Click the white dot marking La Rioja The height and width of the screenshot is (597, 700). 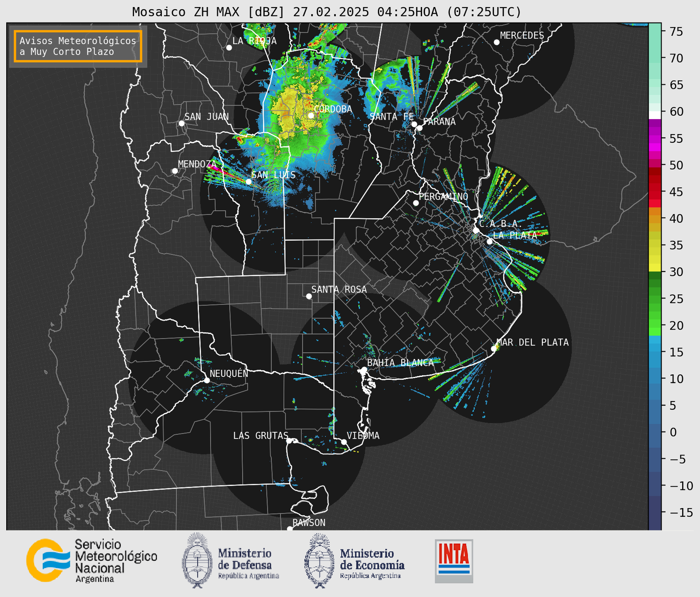(x=229, y=48)
